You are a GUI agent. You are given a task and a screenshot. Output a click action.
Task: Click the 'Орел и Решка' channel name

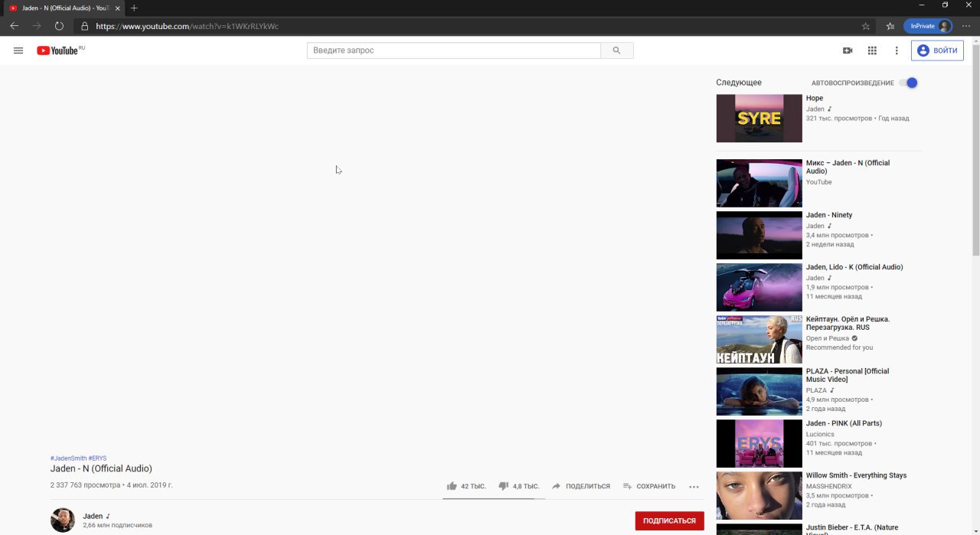click(x=827, y=338)
